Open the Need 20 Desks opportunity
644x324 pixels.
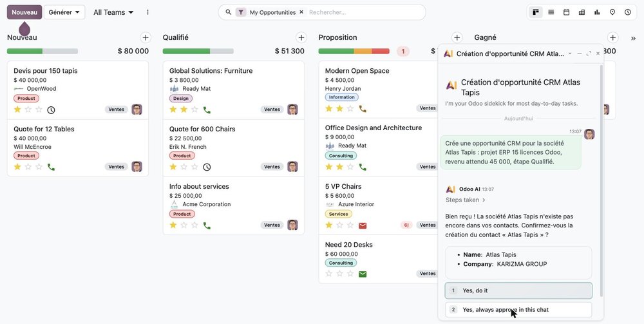tap(378, 259)
